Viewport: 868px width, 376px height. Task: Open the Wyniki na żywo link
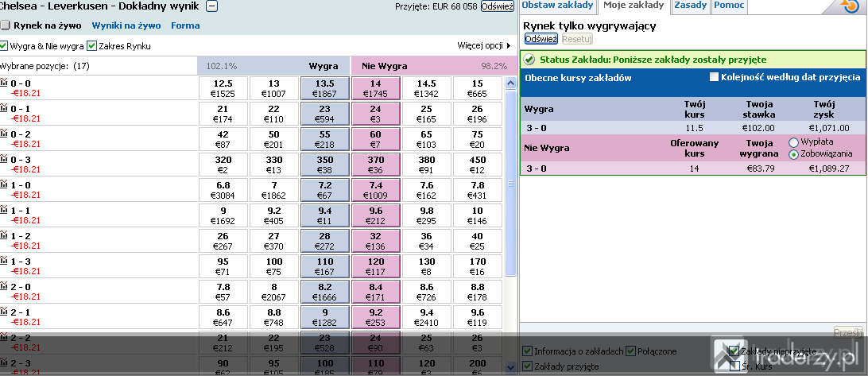click(126, 25)
